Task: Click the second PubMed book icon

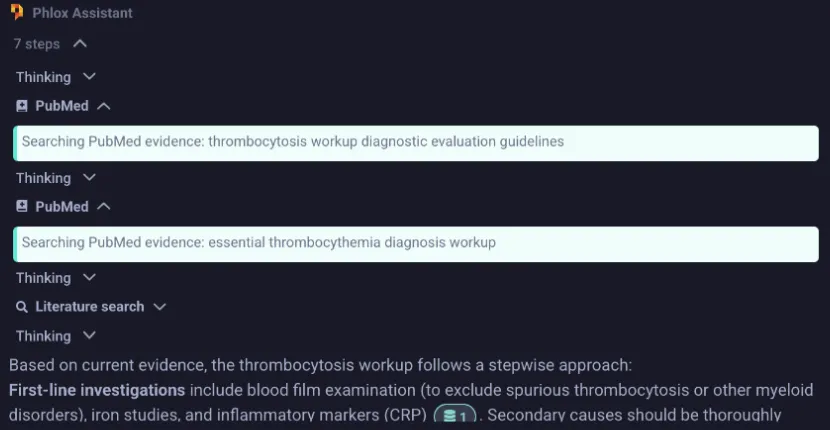Action: tap(22, 207)
